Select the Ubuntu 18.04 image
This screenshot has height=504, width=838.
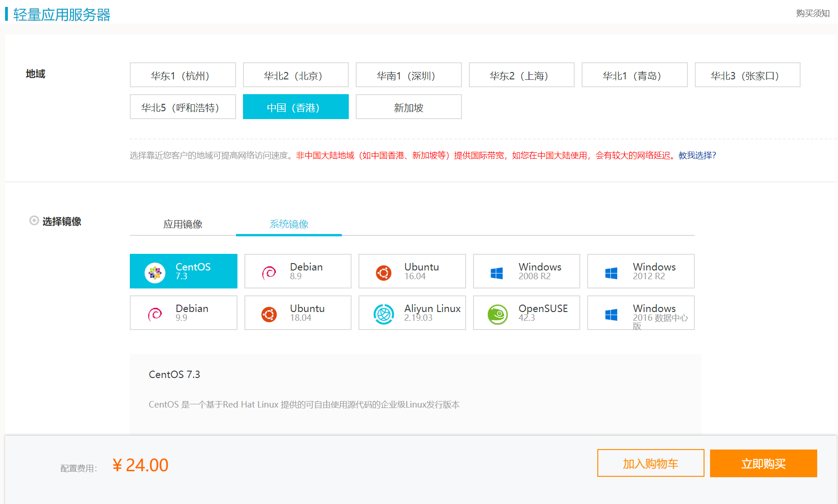tap(298, 312)
